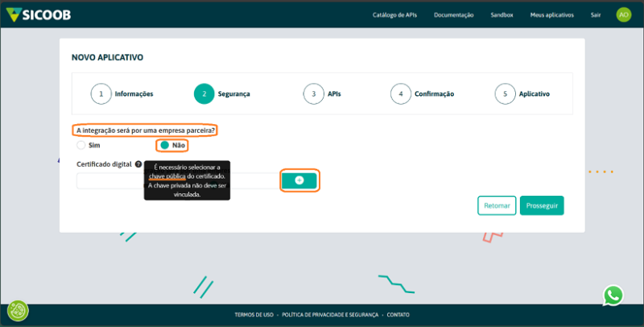Screen dimensions: 644x327
Task: Select step 5 Aplicativo
Action: 522,93
